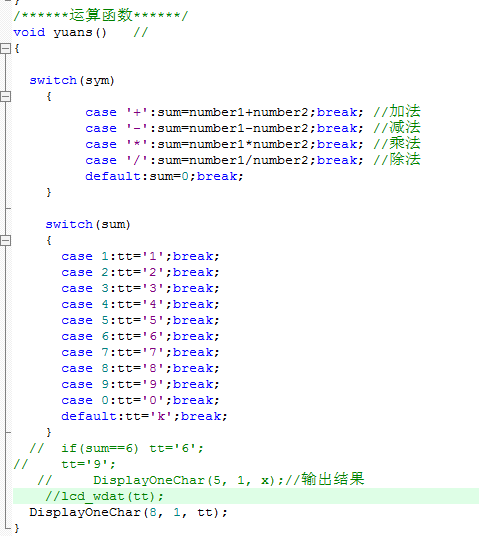Click the line 'case 7:tt='7';break;'

140,353
